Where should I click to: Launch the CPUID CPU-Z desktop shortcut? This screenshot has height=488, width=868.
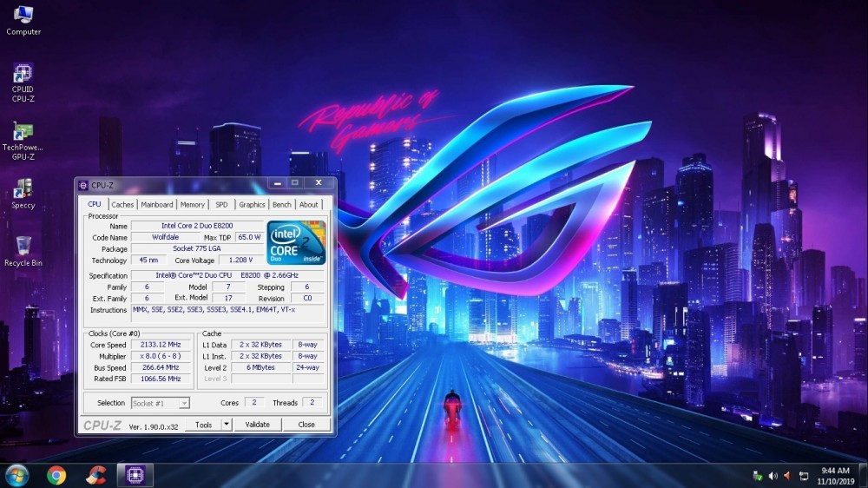tap(23, 83)
